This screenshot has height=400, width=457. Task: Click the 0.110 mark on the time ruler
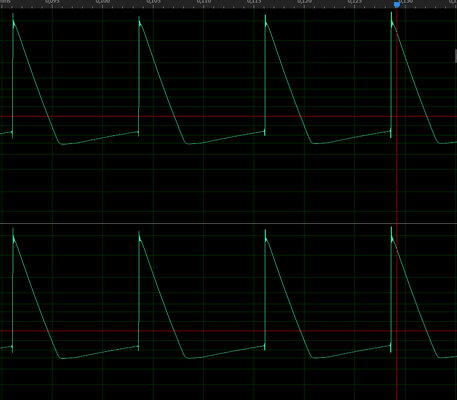204,2
